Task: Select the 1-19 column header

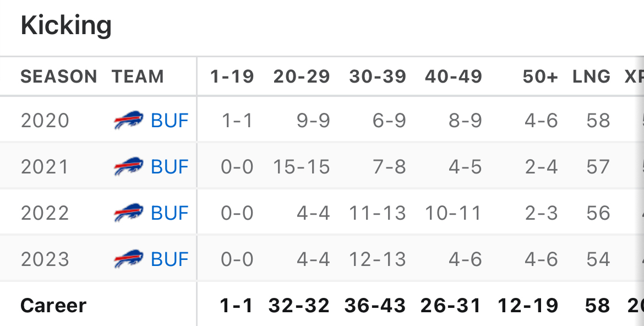Action: (232, 77)
